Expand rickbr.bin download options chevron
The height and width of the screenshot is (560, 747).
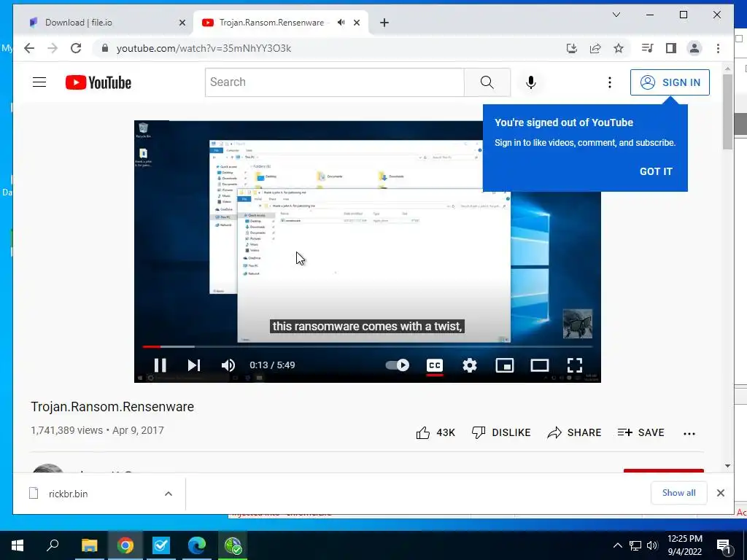click(169, 494)
